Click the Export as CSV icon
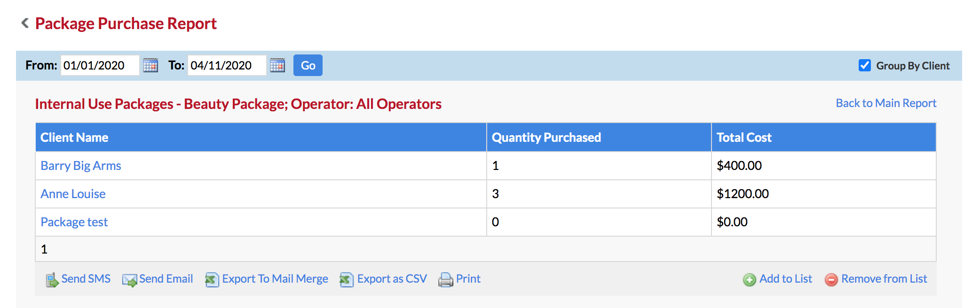980x308 pixels. click(347, 280)
